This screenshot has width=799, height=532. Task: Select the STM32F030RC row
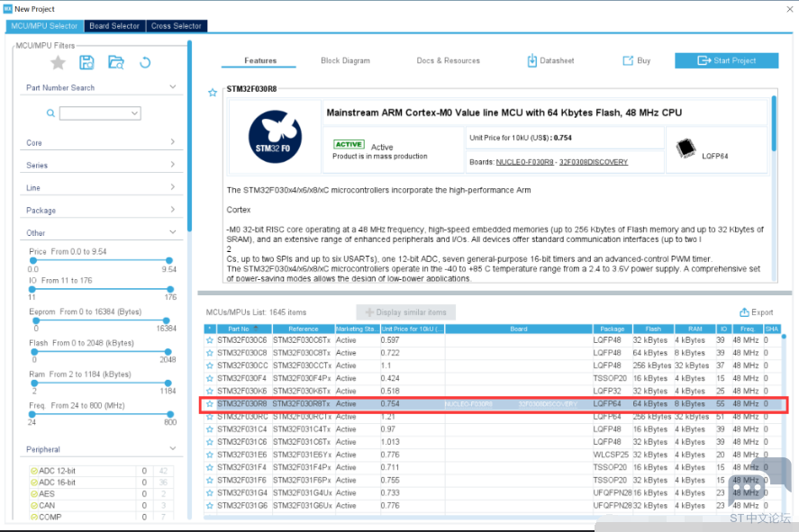(x=492, y=417)
